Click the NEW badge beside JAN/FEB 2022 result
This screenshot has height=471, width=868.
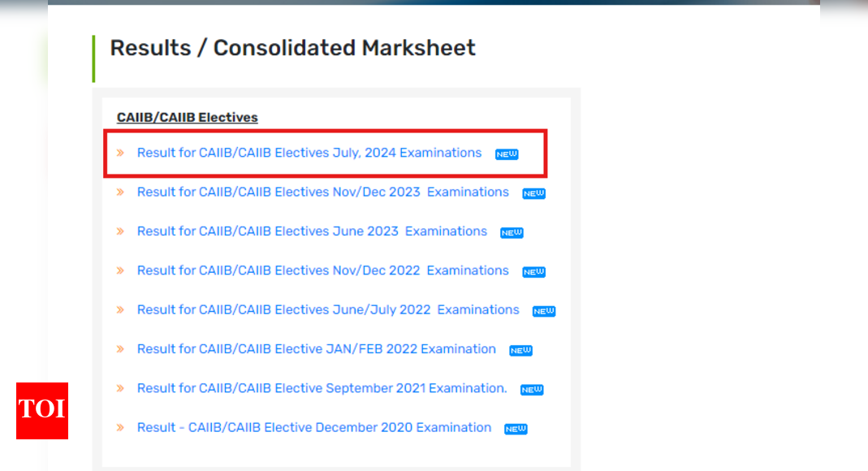click(x=520, y=350)
